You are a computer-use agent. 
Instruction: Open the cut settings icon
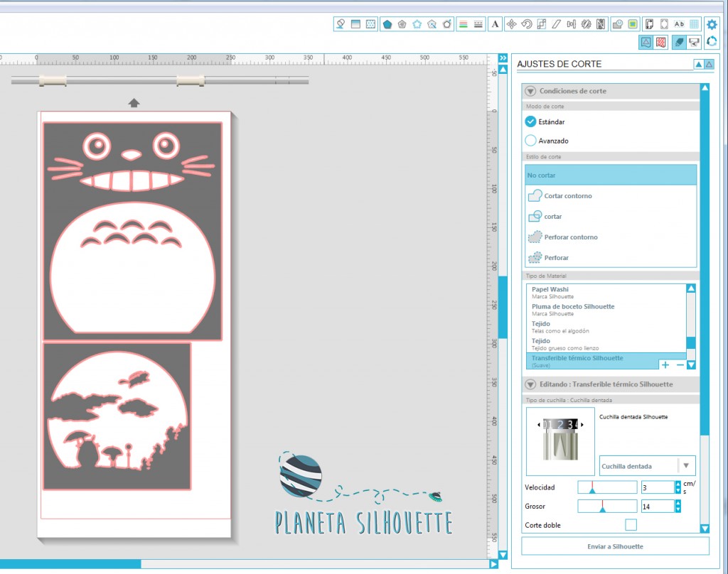click(646, 43)
